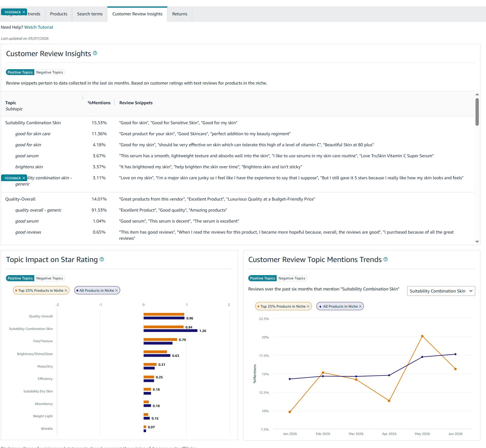Image resolution: width=486 pixels, height=448 pixels.
Task: Click the navy Jan 2026 data point
Action: click(x=290, y=379)
